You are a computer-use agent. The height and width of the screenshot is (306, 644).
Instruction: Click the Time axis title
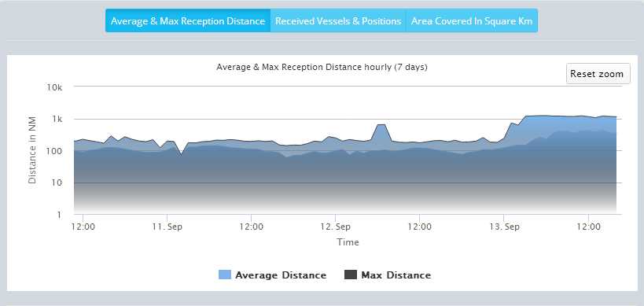click(x=348, y=242)
